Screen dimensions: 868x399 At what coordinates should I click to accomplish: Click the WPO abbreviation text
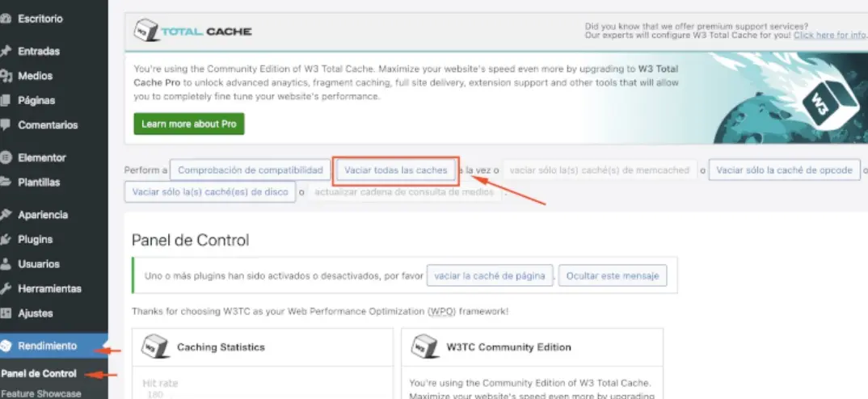[442, 312]
